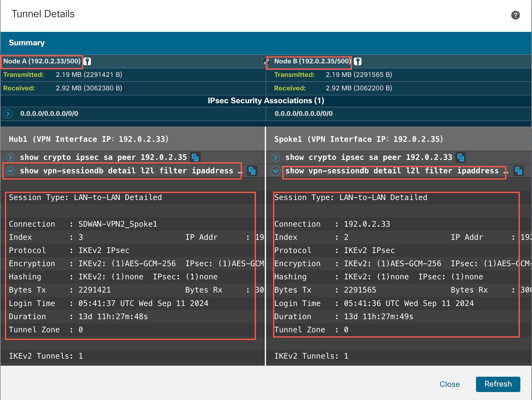Copy Spoke1's show vpn-sessiondb command output
The height and width of the screenshot is (400, 532).
[x=519, y=171]
